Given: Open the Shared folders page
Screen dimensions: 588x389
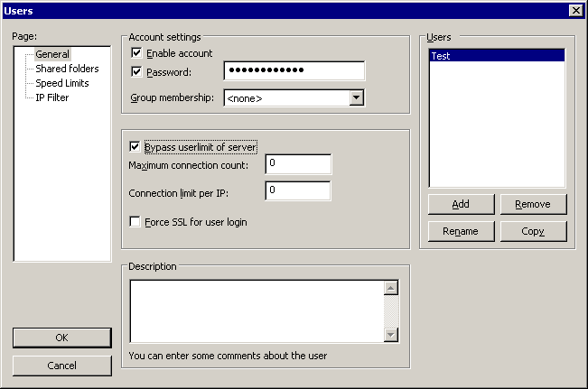Looking at the screenshot, I should (x=67, y=69).
